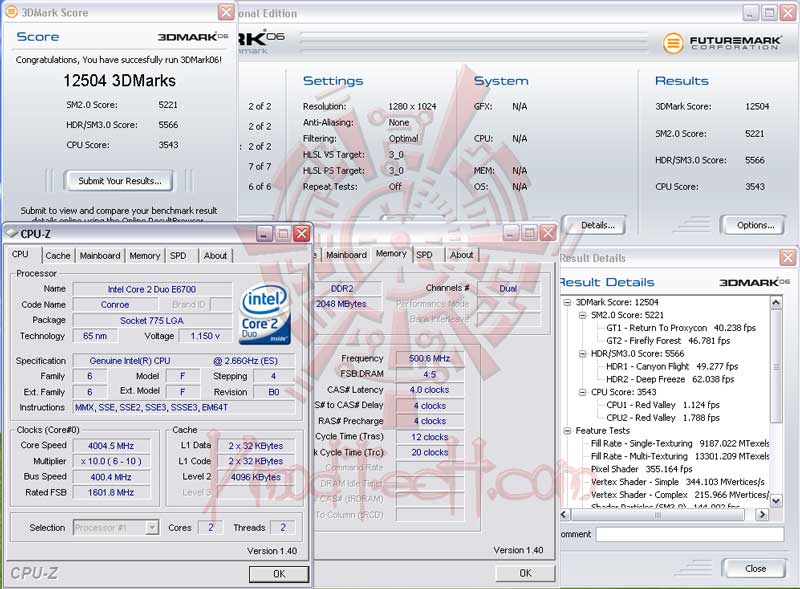Click the processor name Intel Core 2 Duo E6700

pyautogui.click(x=152, y=289)
